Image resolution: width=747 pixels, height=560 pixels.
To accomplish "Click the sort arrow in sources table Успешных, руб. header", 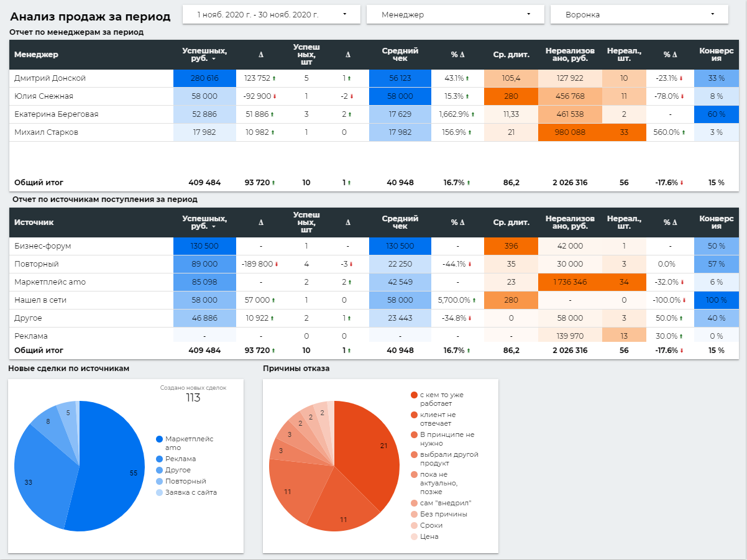I will [214, 227].
